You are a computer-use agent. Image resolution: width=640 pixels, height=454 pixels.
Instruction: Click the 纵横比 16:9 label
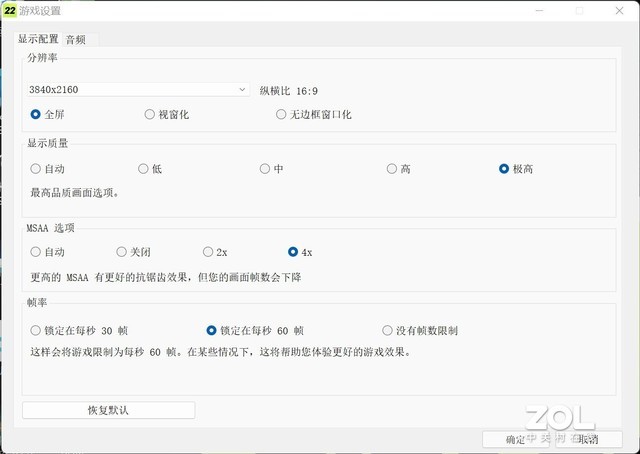click(x=289, y=91)
